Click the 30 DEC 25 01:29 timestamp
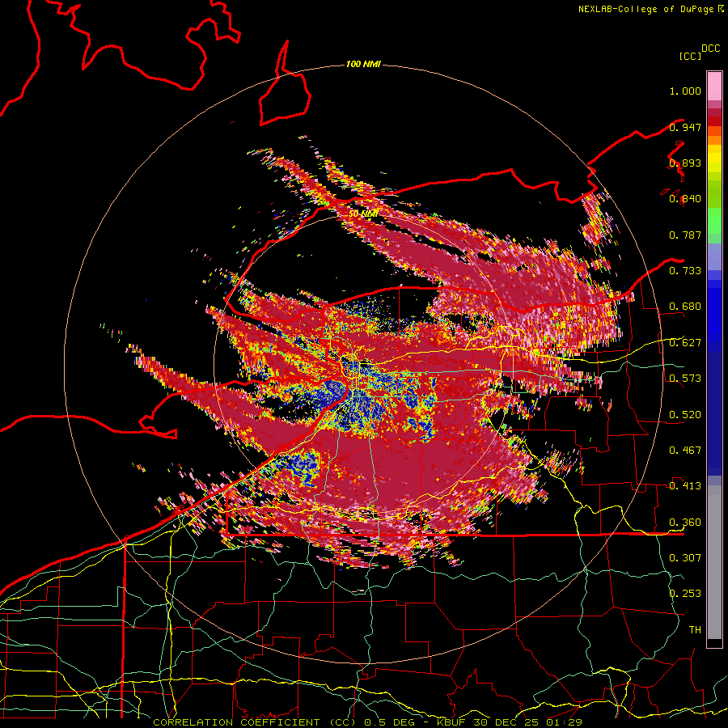Screen dimensions: 728x728 tap(528, 722)
